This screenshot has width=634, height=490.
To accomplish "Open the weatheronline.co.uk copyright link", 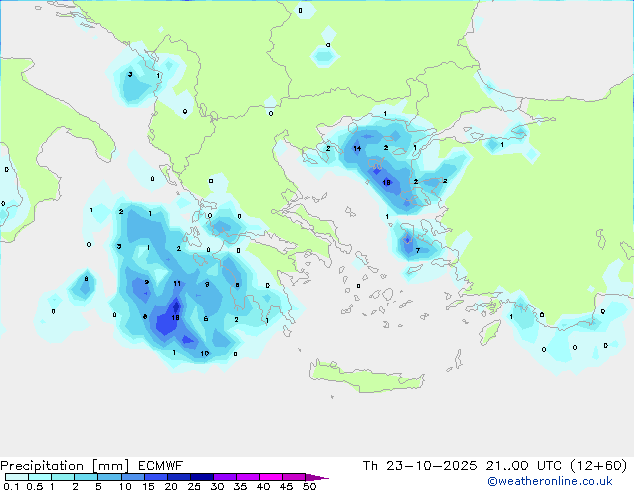I will coord(550,481).
